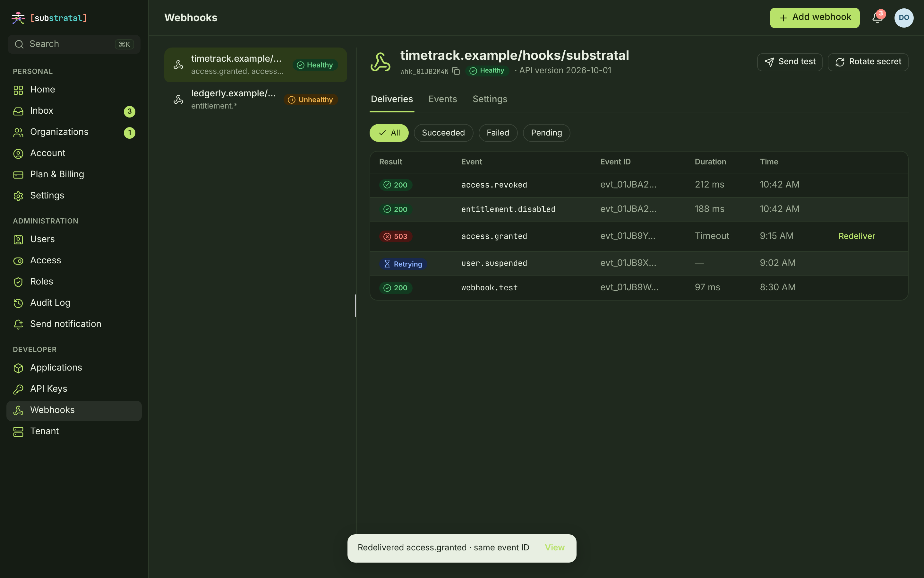924x578 pixels.
Task: Open Inbox from sidebar
Action: pos(74,111)
